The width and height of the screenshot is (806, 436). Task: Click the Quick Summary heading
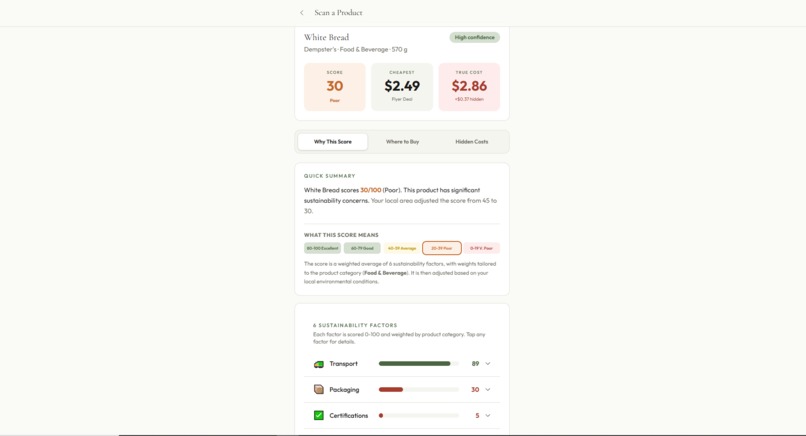(x=329, y=176)
